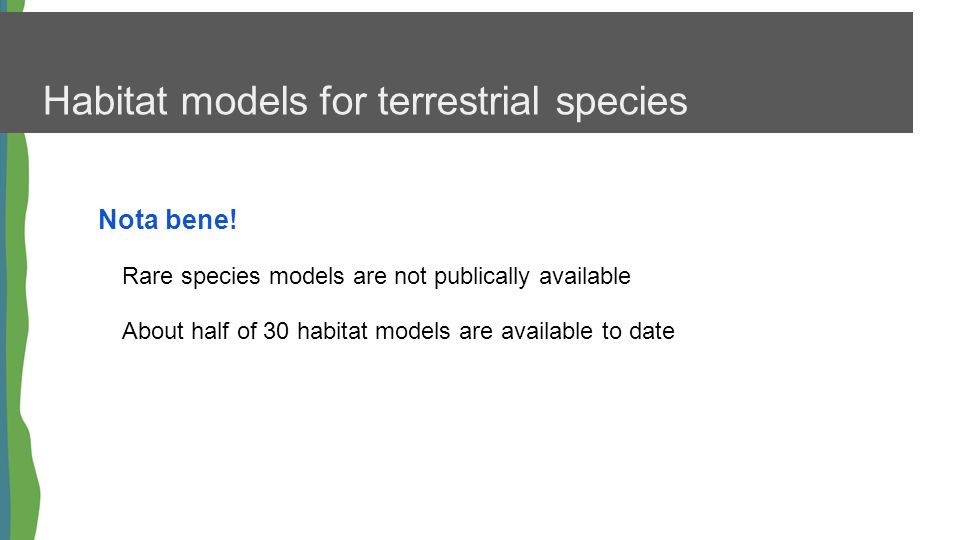Click the slide title 'Habitat models for terrestrial species'

tap(365, 102)
